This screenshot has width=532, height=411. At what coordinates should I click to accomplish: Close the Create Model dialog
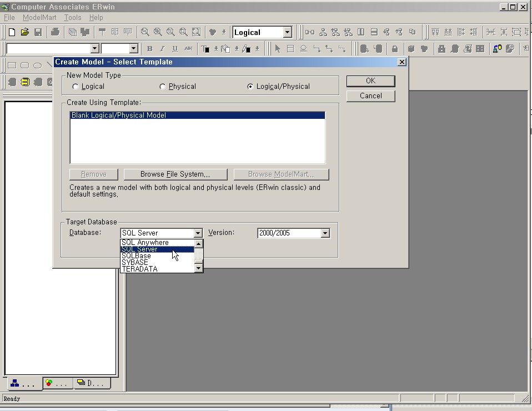pos(401,62)
